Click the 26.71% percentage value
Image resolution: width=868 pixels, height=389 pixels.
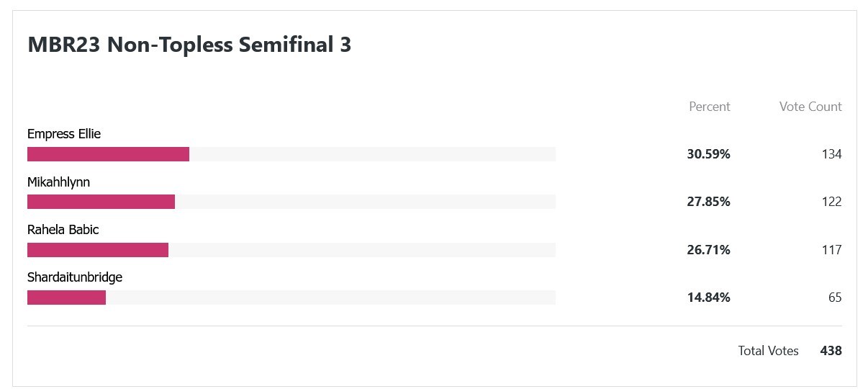coord(709,250)
